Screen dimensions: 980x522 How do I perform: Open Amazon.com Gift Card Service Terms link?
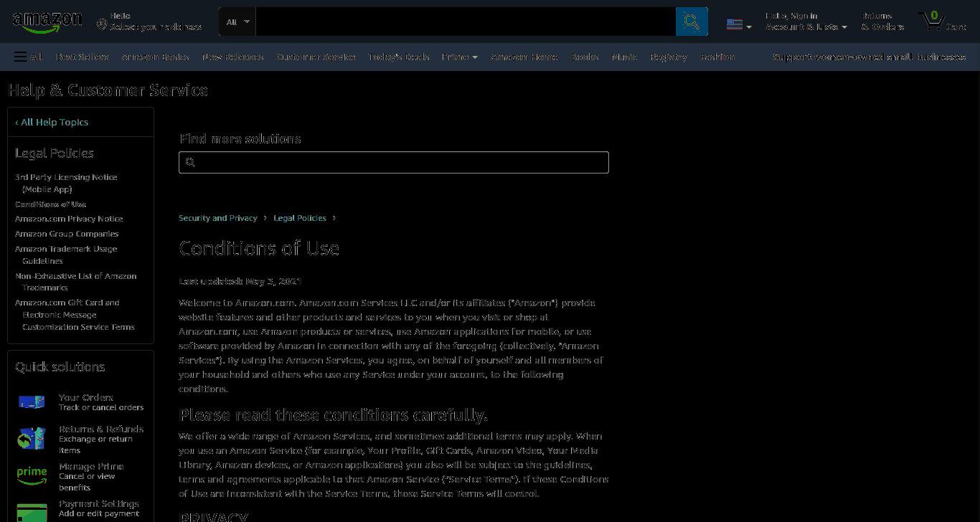(75, 315)
